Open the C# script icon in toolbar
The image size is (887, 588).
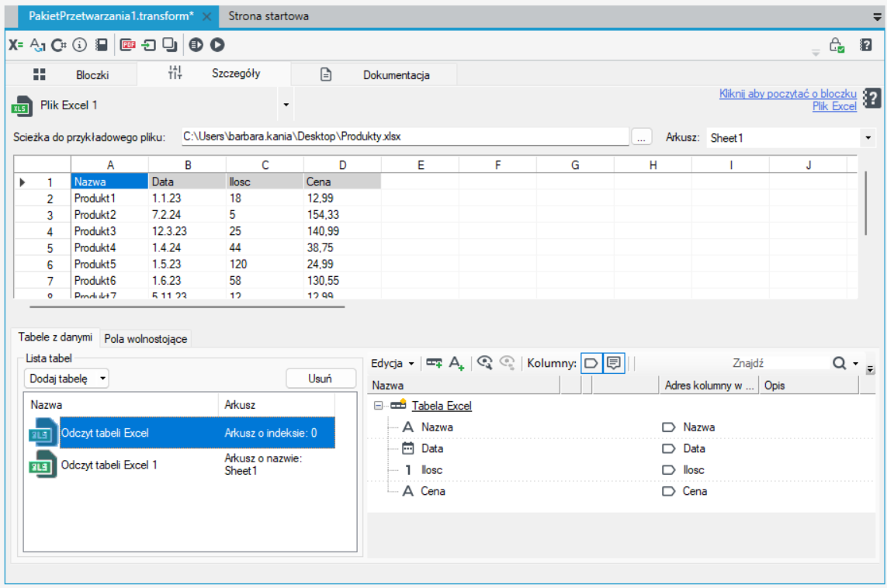tap(59, 45)
